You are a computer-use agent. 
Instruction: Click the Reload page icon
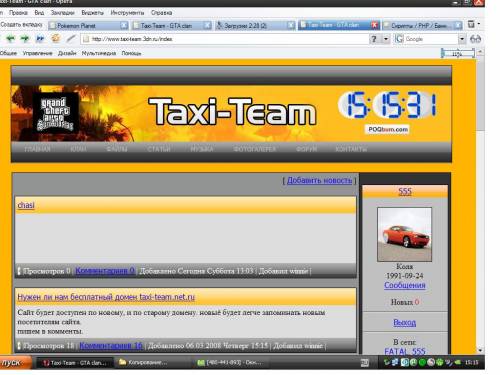coord(55,39)
